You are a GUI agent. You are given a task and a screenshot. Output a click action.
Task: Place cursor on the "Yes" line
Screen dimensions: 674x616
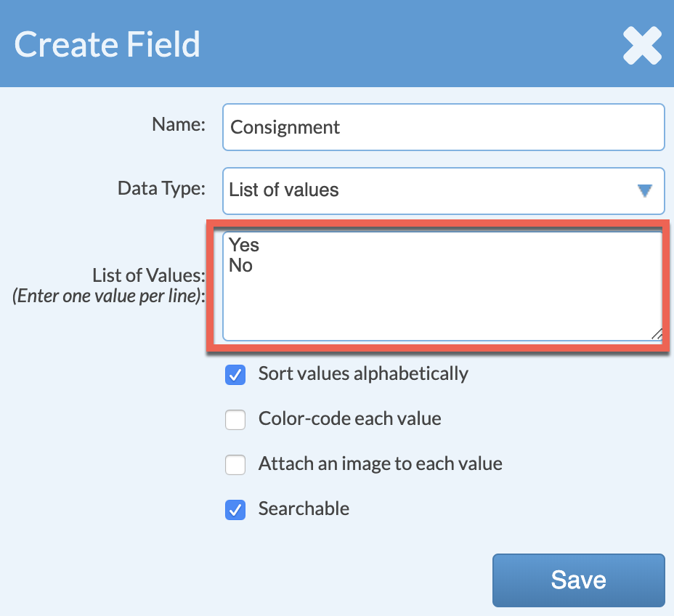coord(245,245)
